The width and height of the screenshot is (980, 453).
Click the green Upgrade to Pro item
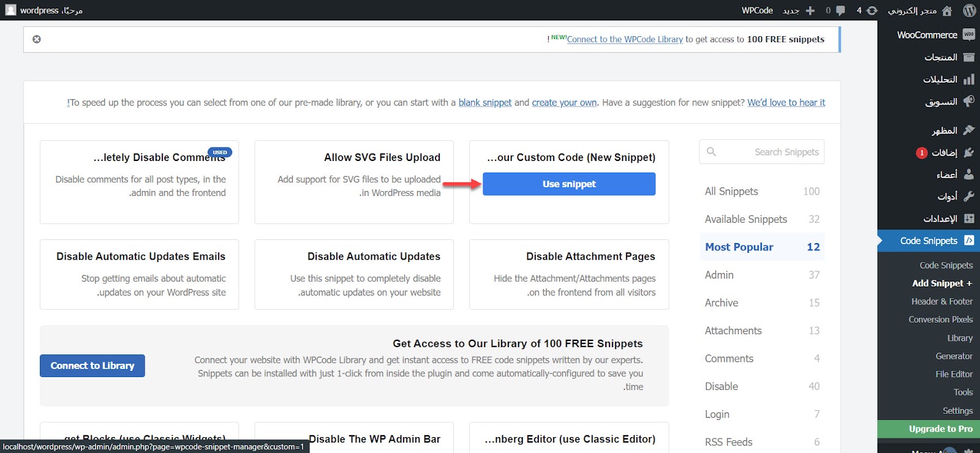click(x=929, y=429)
